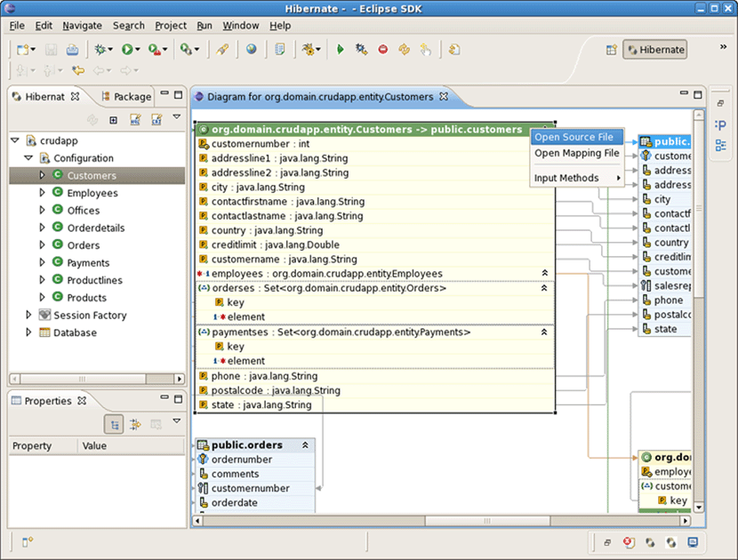Image resolution: width=738 pixels, height=560 pixels.
Task: Collapse the crudapp tree node
Action: (x=15, y=140)
